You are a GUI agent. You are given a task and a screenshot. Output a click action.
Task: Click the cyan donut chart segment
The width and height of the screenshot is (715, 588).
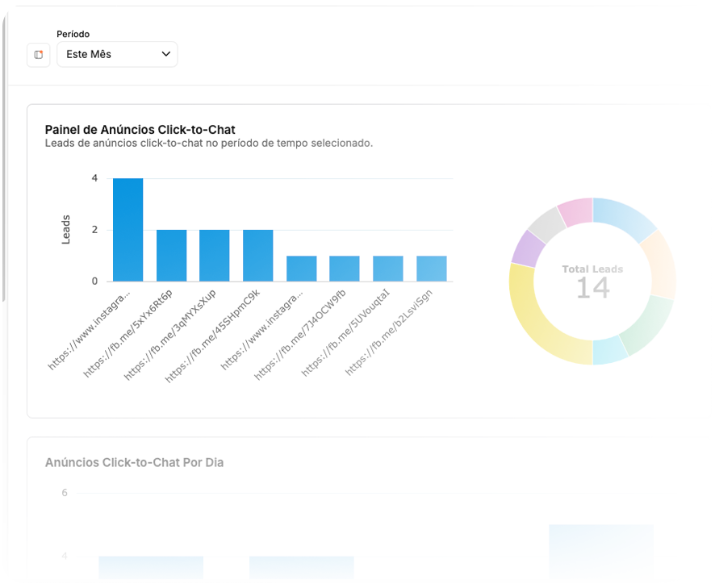tap(610, 352)
